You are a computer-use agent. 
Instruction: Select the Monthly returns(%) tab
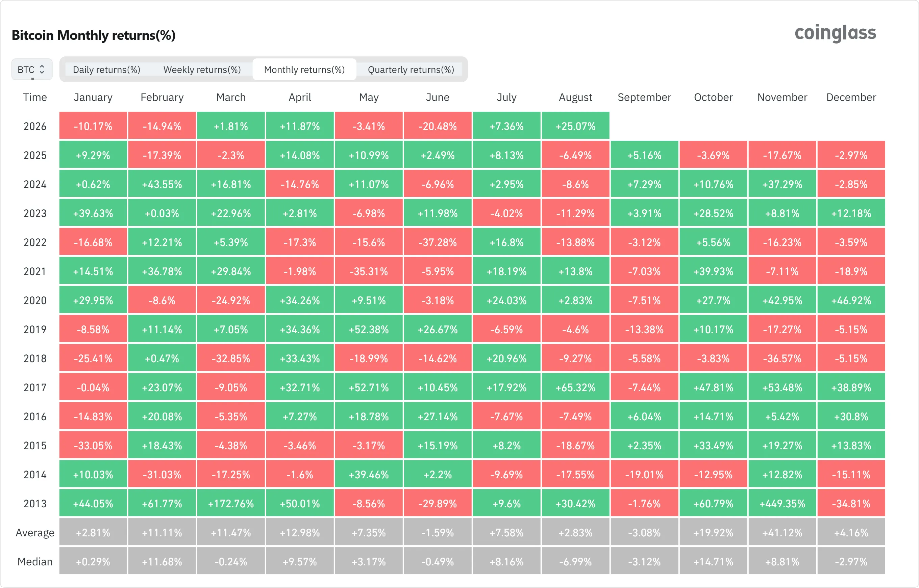(304, 70)
